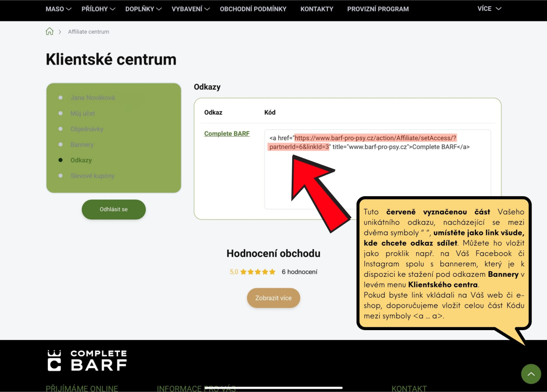Click the Odkazy section heading
Viewport: 547px width, 392px height.
coord(207,87)
